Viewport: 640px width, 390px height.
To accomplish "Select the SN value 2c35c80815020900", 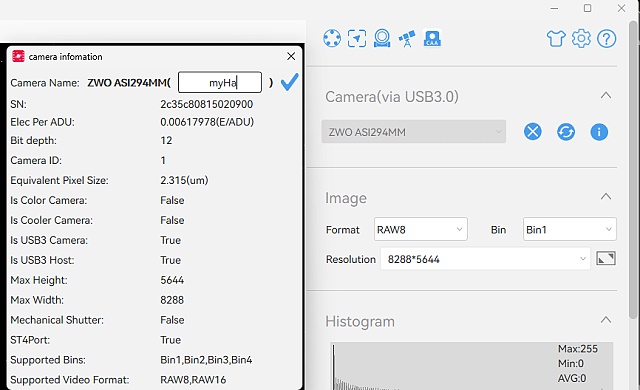I will 207,104.
